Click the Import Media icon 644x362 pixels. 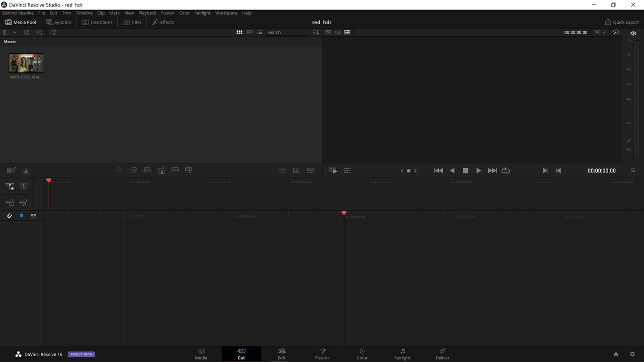point(27,32)
